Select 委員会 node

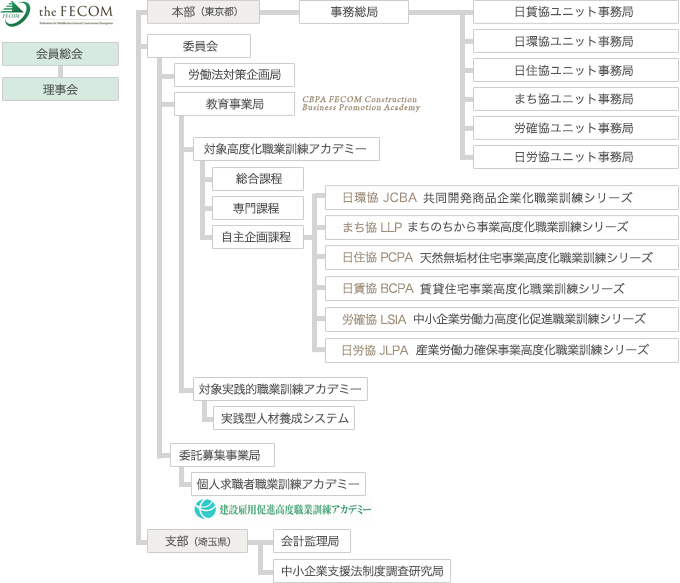[199, 46]
